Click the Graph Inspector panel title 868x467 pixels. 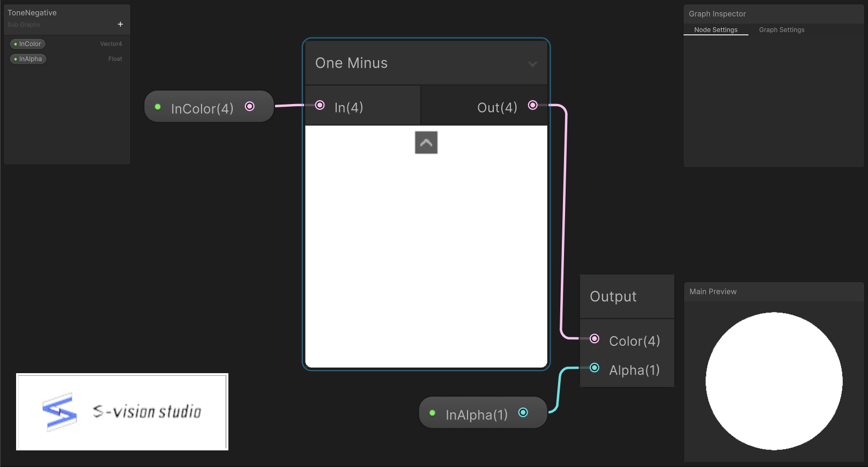point(717,14)
